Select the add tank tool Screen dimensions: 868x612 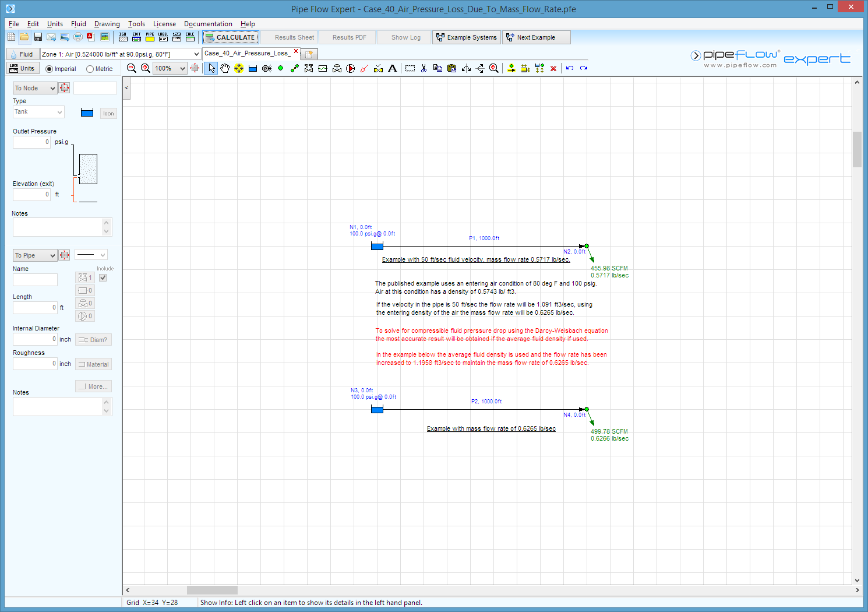click(x=253, y=68)
